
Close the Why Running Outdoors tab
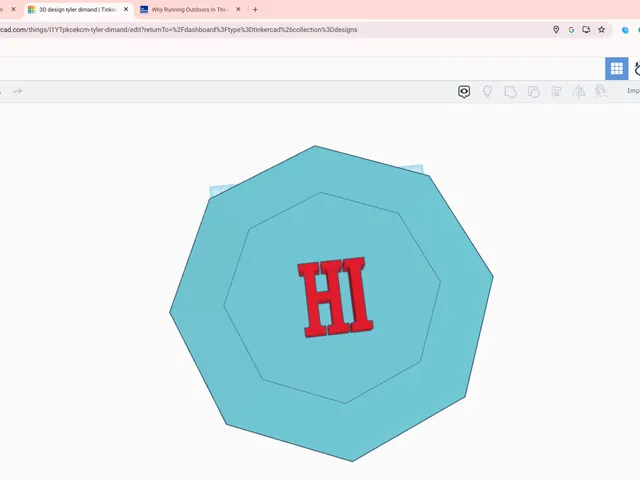pyautogui.click(x=238, y=9)
